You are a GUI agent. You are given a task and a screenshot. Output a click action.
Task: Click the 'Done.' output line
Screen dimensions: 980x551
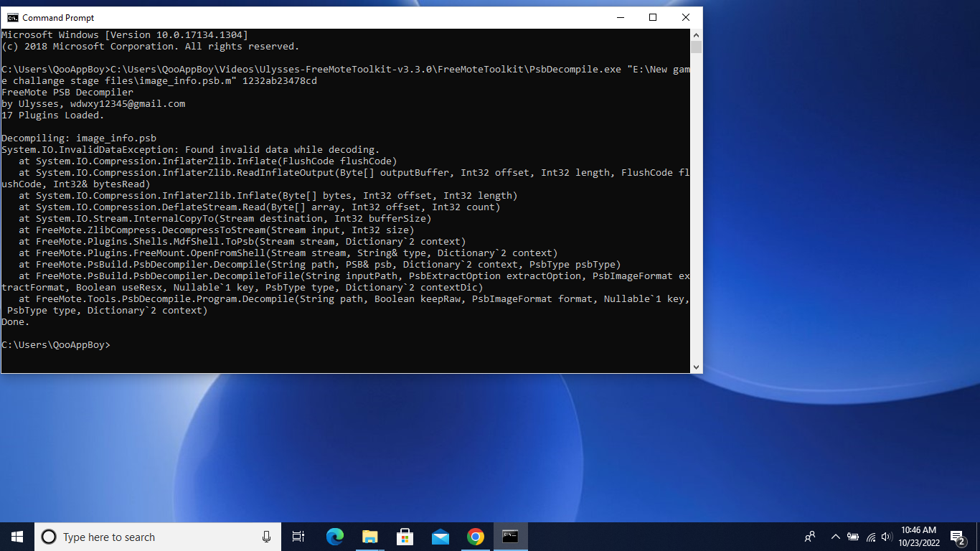click(16, 321)
